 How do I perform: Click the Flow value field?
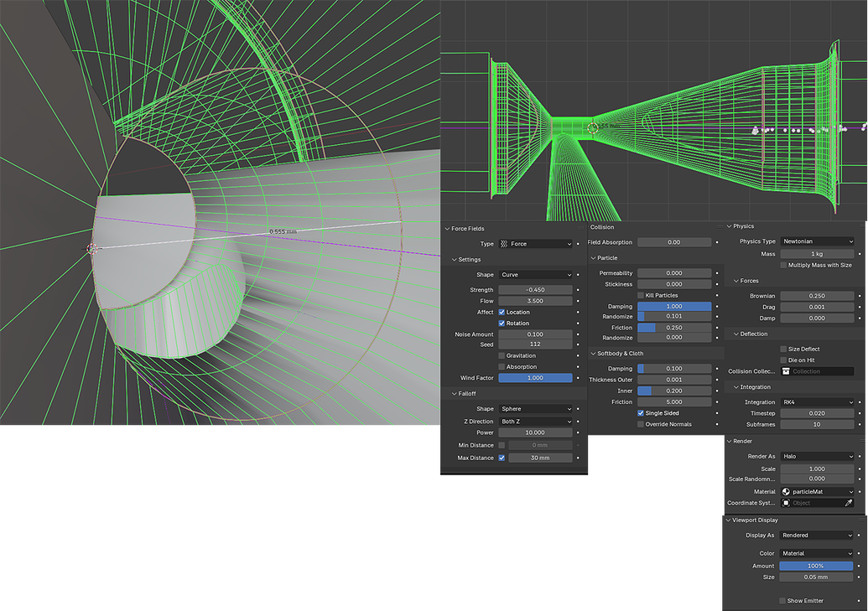click(x=535, y=301)
